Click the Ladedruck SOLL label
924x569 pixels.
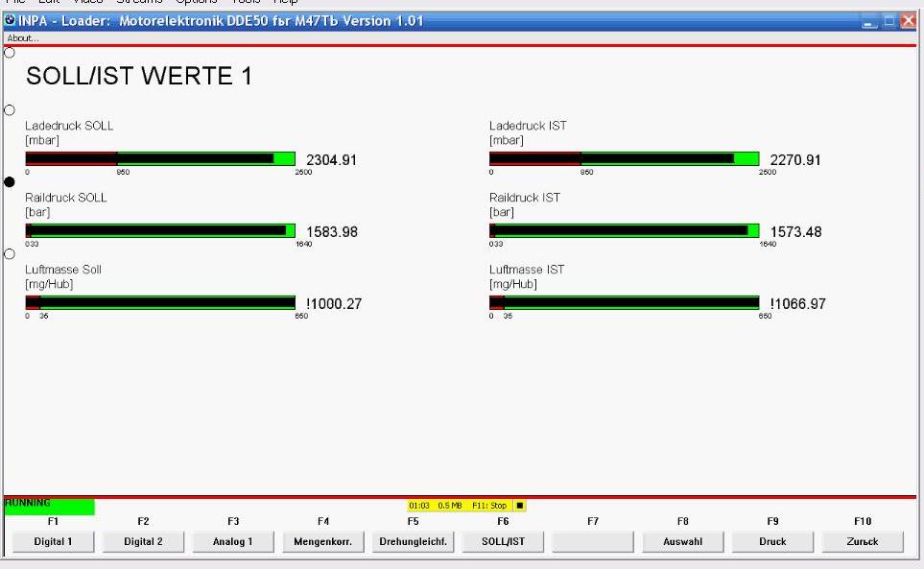69,126
